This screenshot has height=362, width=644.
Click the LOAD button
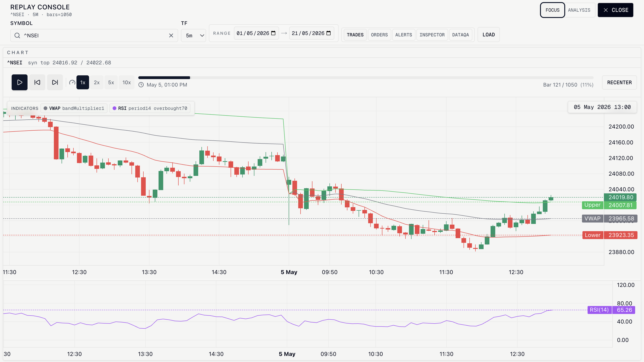click(488, 35)
